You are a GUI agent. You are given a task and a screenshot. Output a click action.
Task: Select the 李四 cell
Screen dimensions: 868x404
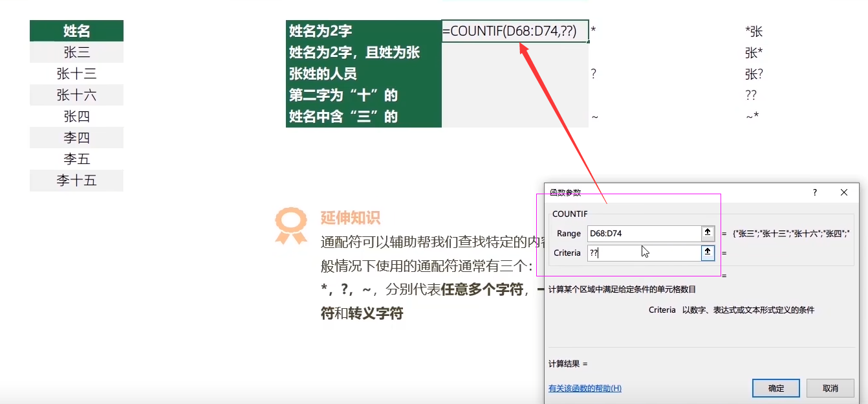coord(76,138)
